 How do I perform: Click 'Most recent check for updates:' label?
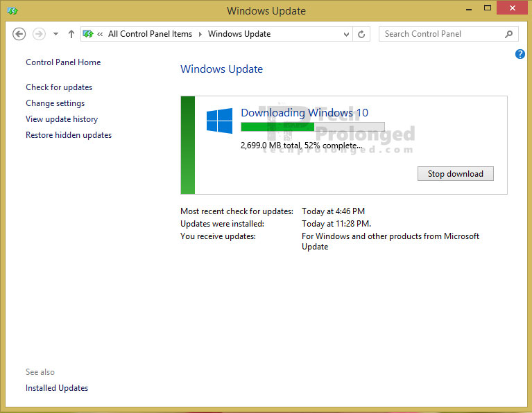(x=237, y=211)
